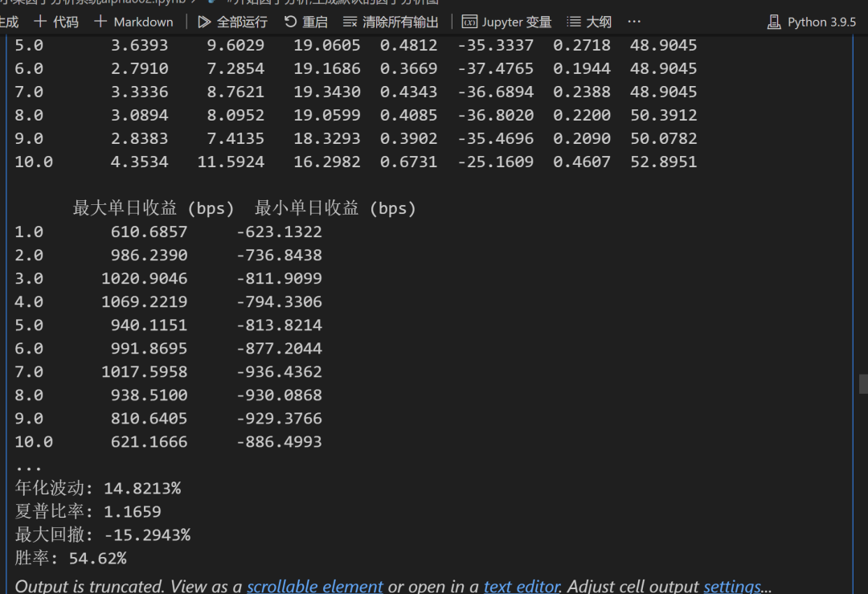Click the value 0.4607

point(582,162)
